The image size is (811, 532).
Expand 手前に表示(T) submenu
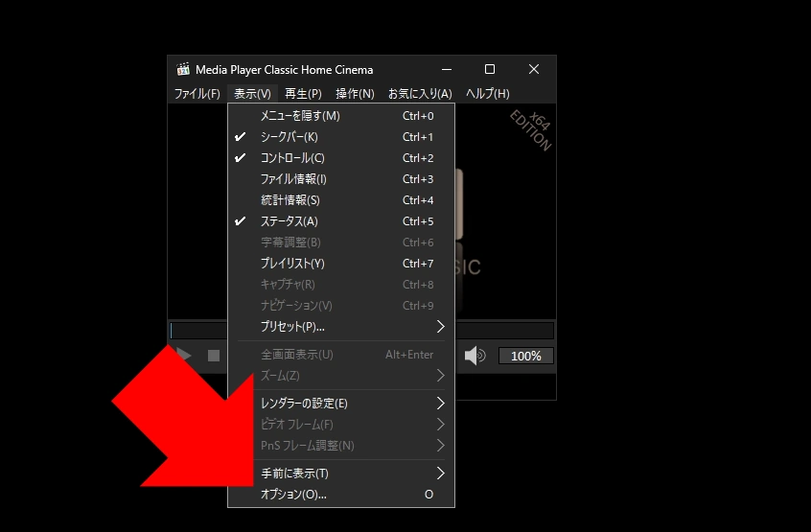point(341,474)
